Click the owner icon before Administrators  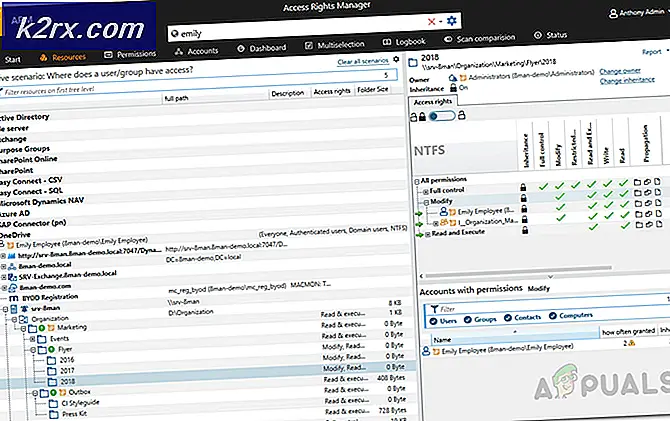coord(453,78)
